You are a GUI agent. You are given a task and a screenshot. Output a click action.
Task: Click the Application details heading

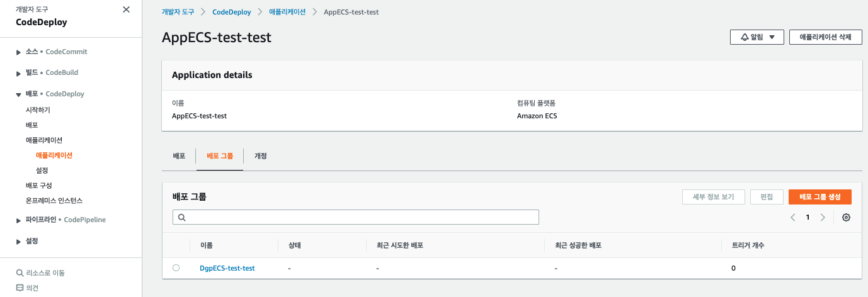pos(212,75)
